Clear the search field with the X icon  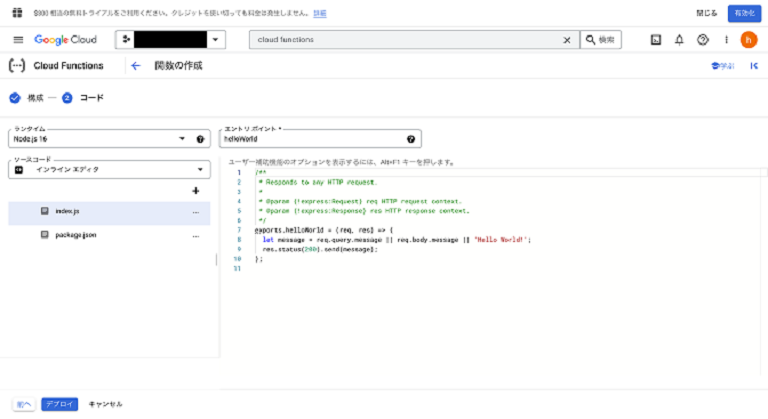coord(567,40)
